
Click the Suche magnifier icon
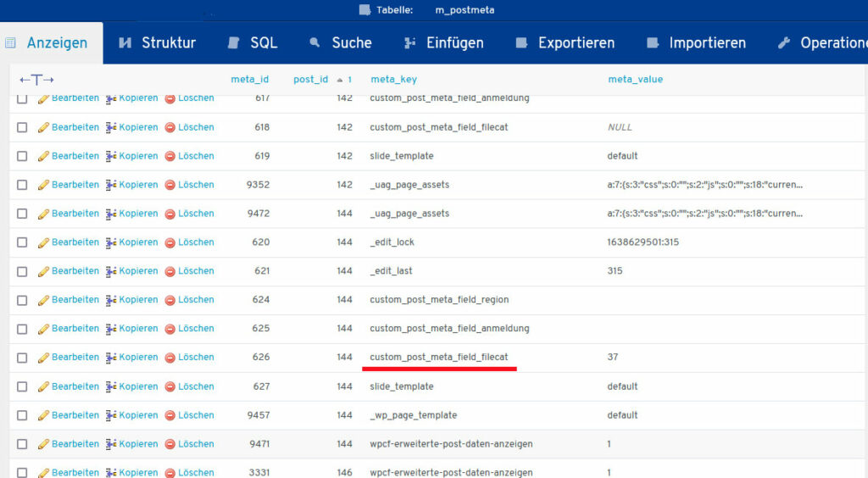point(314,42)
